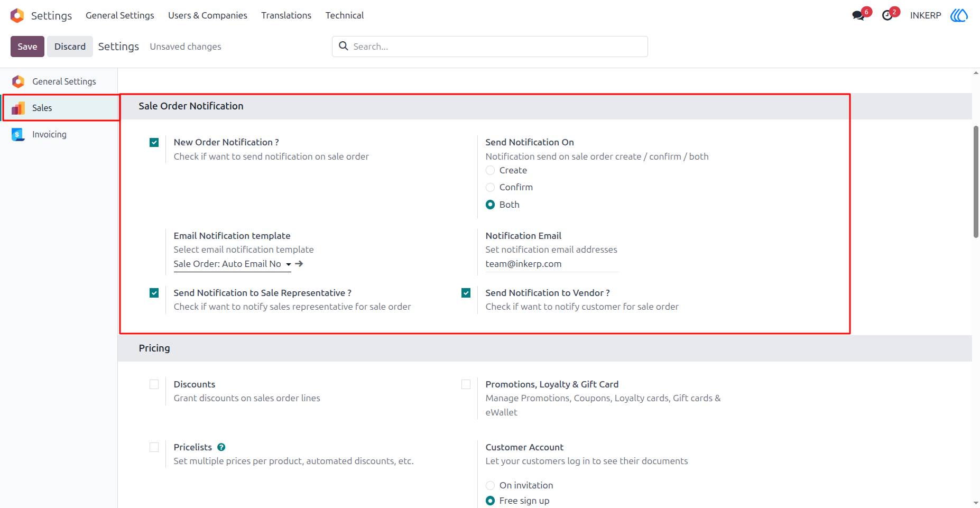
Task: Open Pricelists help question icon
Action: click(x=221, y=447)
